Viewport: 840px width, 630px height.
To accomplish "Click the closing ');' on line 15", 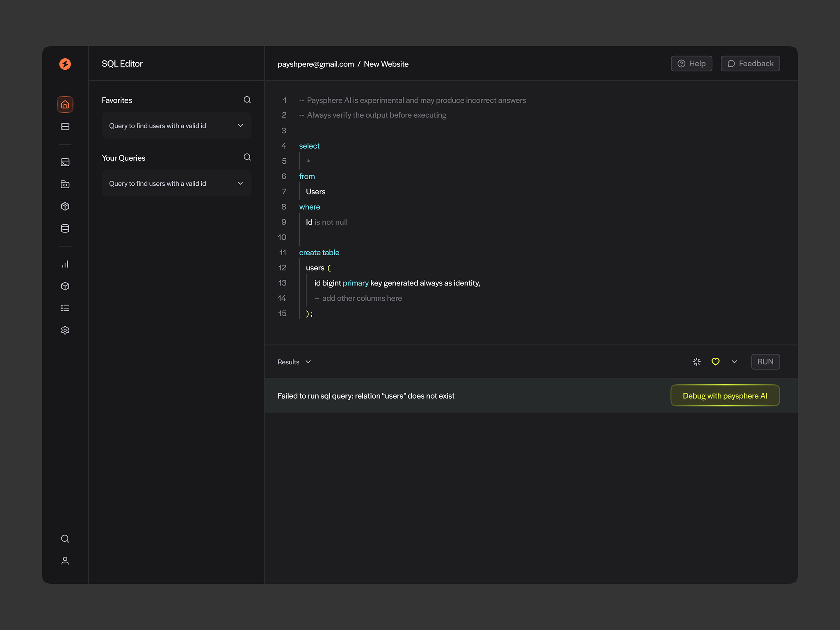I will (309, 314).
